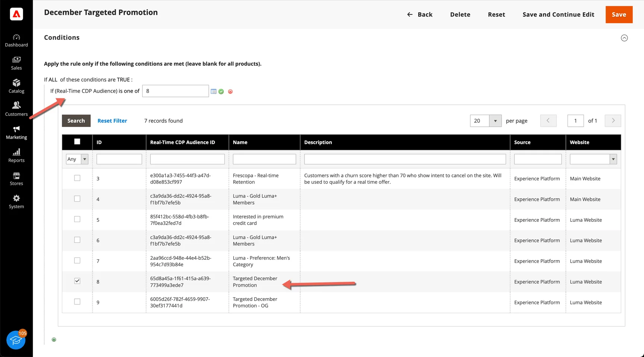This screenshot has width=644, height=357.
Task: Click the Real-Time CDP Audience ID filter field
Action: click(187, 159)
